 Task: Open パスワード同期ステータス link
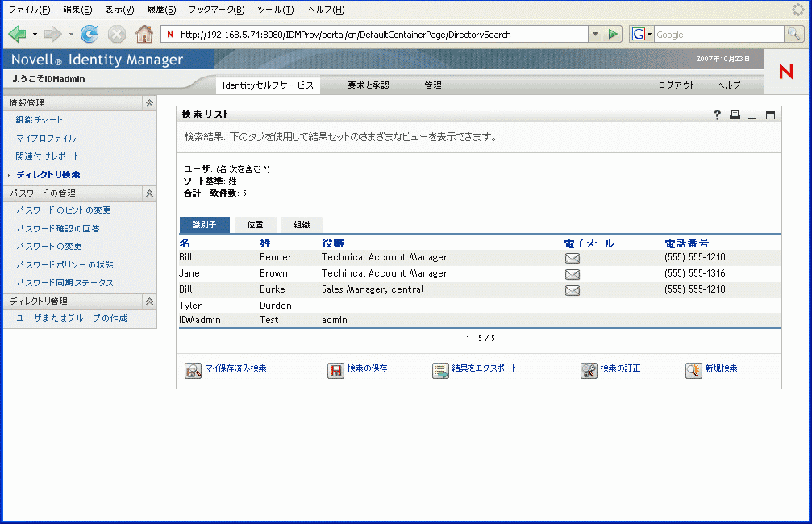(65, 283)
